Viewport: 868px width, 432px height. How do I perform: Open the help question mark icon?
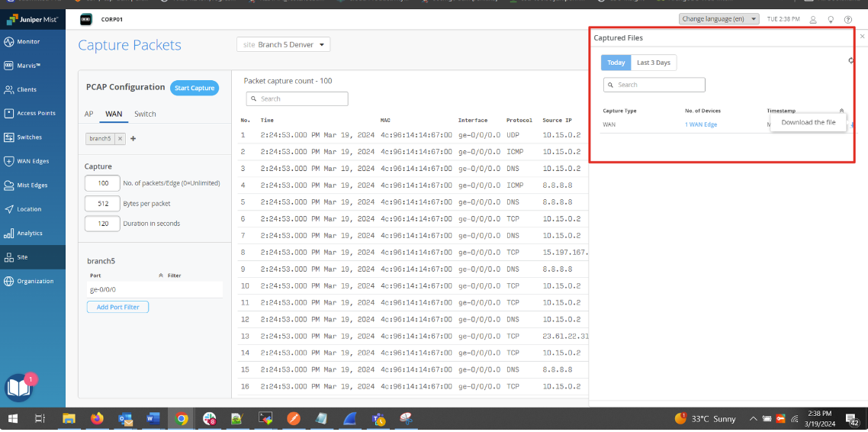pos(848,19)
